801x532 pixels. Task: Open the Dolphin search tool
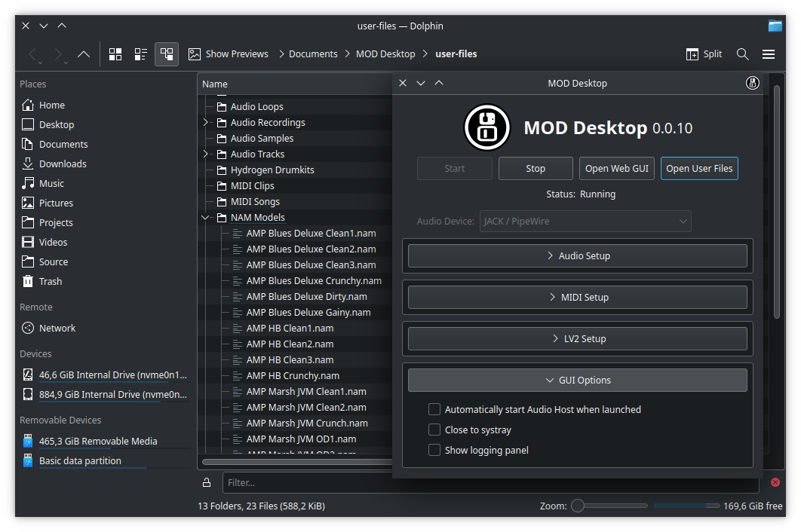point(742,54)
